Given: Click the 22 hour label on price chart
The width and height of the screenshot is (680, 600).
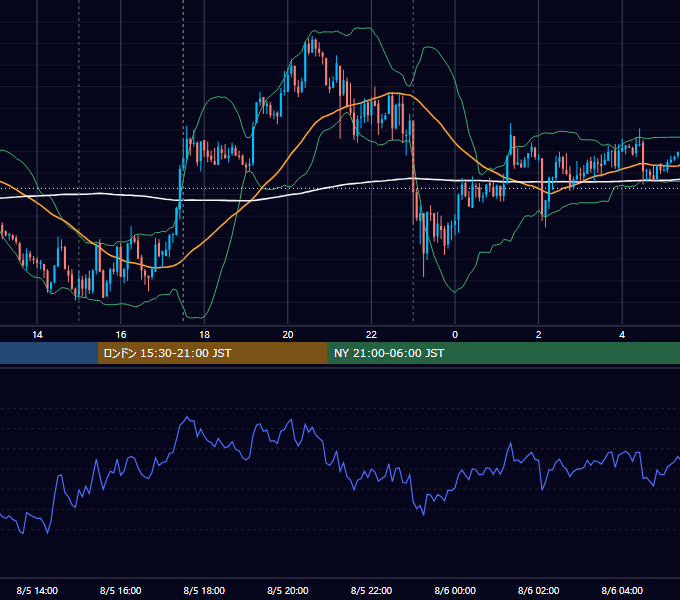Looking at the screenshot, I should click(371, 335).
